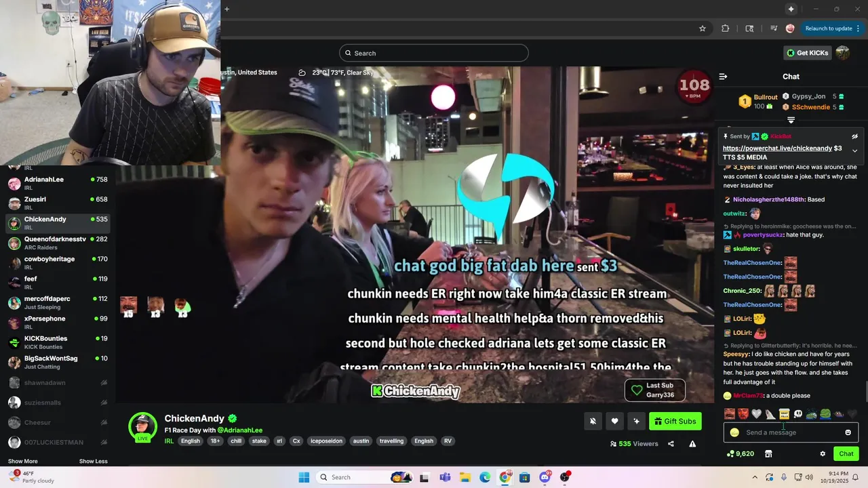Image resolution: width=868 pixels, height=488 pixels.
Task: Open the viewers count 535 Viewers
Action: (634, 444)
